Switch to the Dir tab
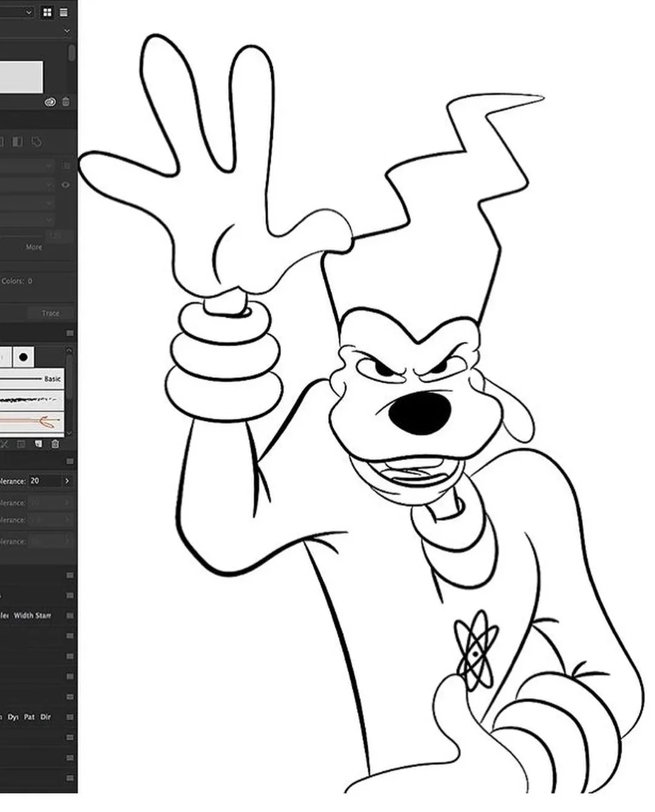655x812 pixels. pos(45,717)
